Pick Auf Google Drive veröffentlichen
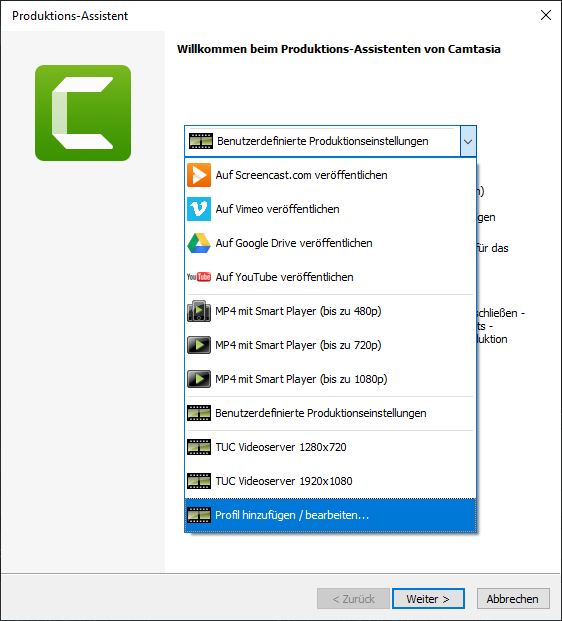 coord(330,243)
